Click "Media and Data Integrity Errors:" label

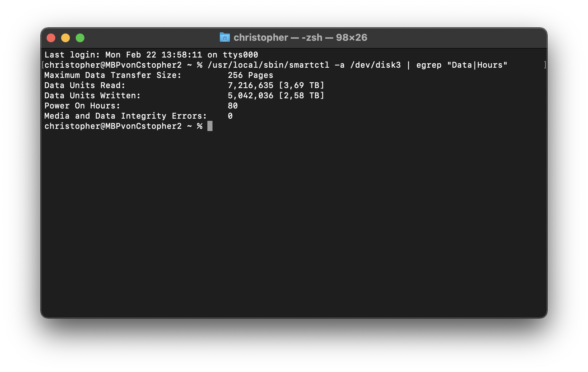pos(126,116)
